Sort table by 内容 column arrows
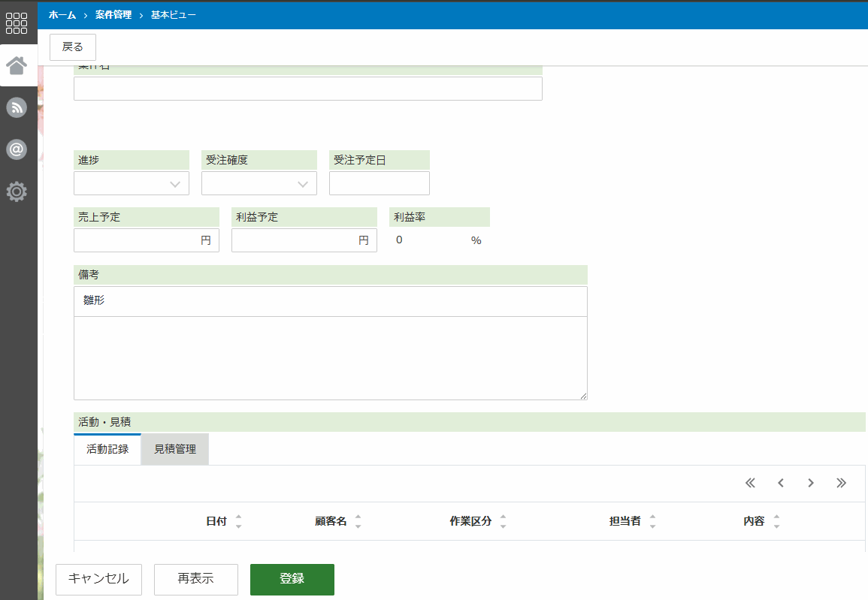Screen dimensions: 868x600 click(776, 521)
